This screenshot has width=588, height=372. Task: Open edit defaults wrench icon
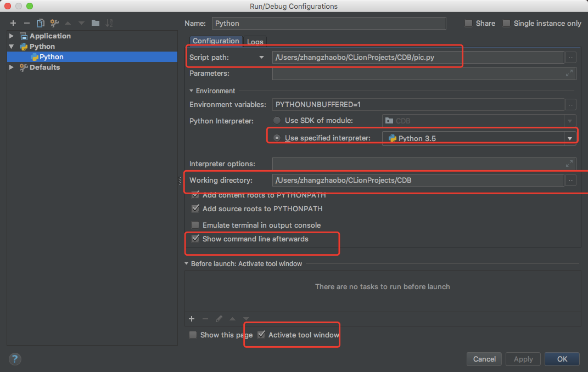54,23
